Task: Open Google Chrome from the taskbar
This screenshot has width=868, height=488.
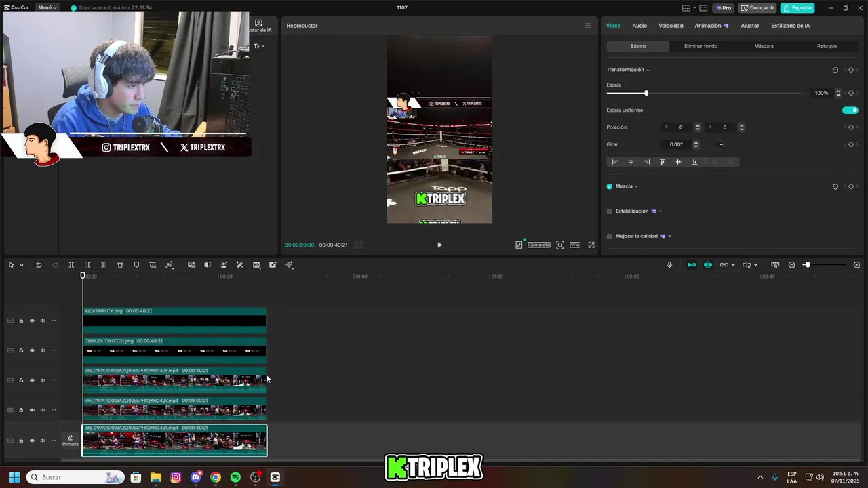Action: coord(216,477)
